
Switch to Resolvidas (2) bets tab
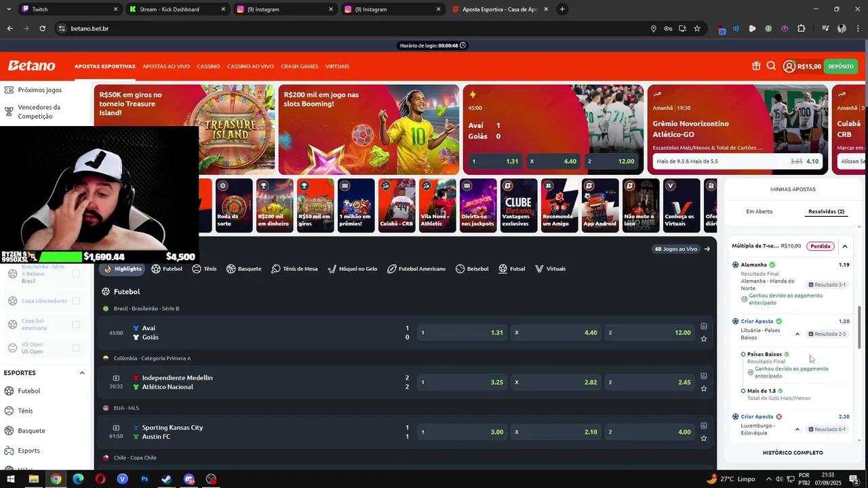[825, 211]
